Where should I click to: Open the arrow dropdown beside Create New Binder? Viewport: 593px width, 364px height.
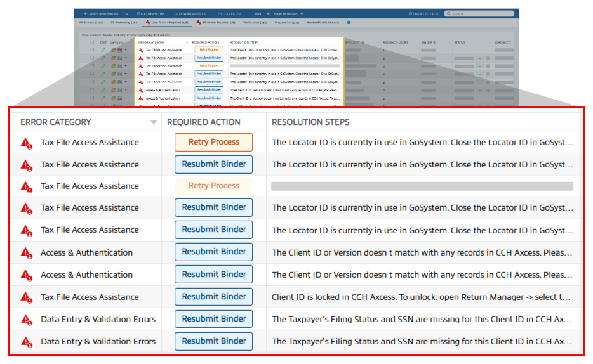(x=126, y=13)
